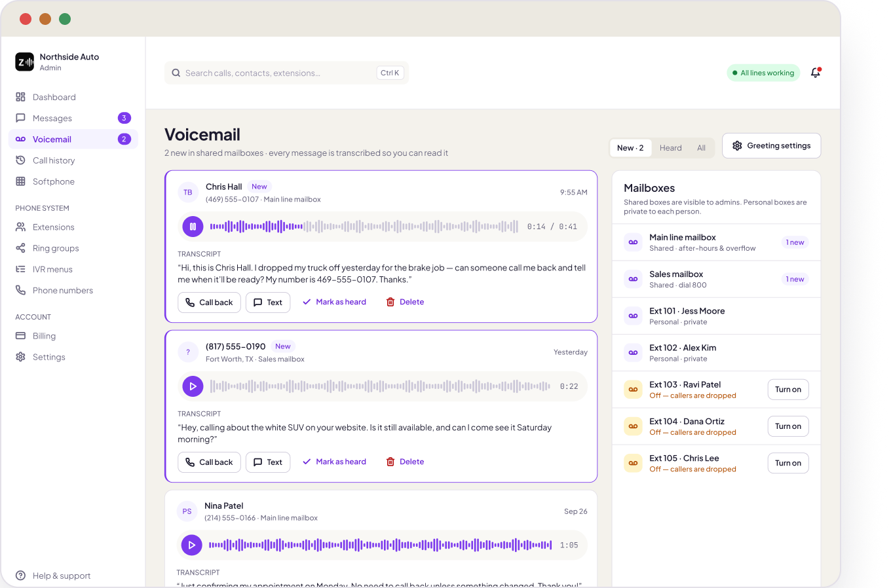Open the notifications bell
Viewport: 891px width, 588px height.
coord(816,73)
